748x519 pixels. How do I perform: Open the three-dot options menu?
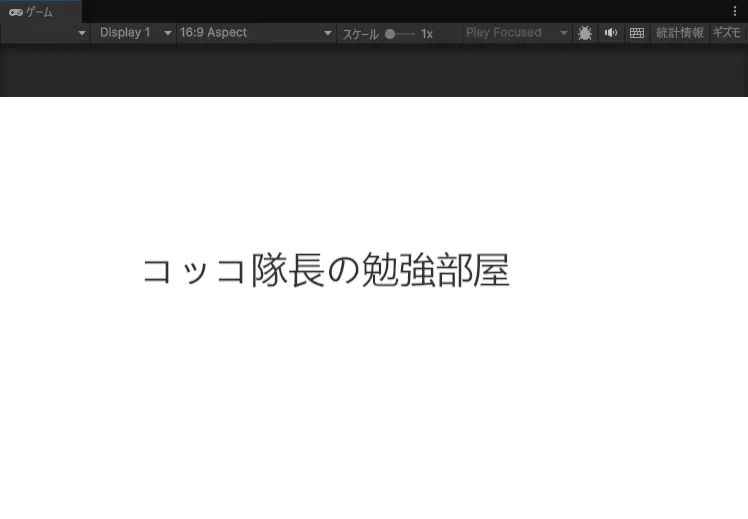[x=735, y=11]
